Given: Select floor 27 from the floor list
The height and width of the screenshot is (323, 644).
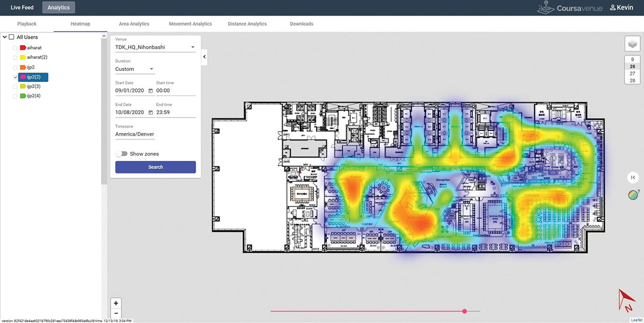Looking at the screenshot, I should pyautogui.click(x=632, y=72).
